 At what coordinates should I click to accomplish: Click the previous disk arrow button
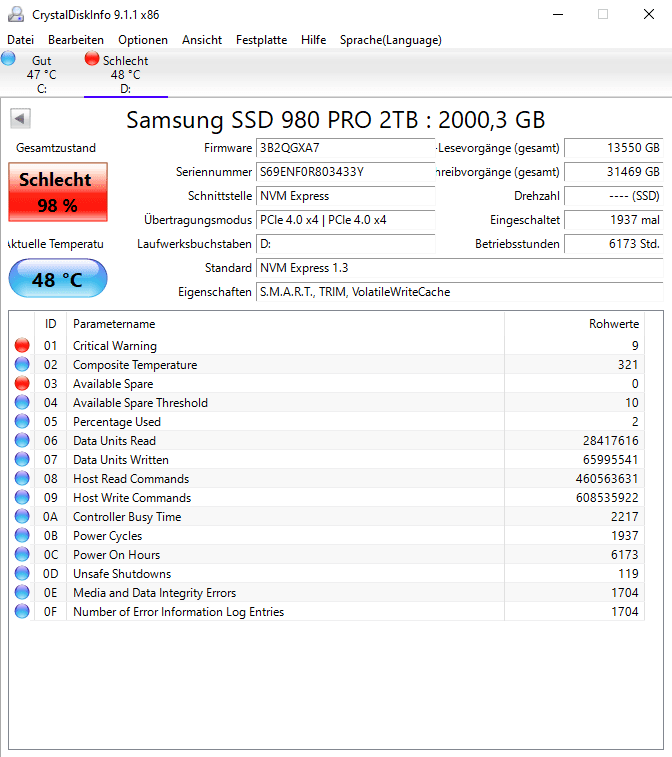coord(20,119)
